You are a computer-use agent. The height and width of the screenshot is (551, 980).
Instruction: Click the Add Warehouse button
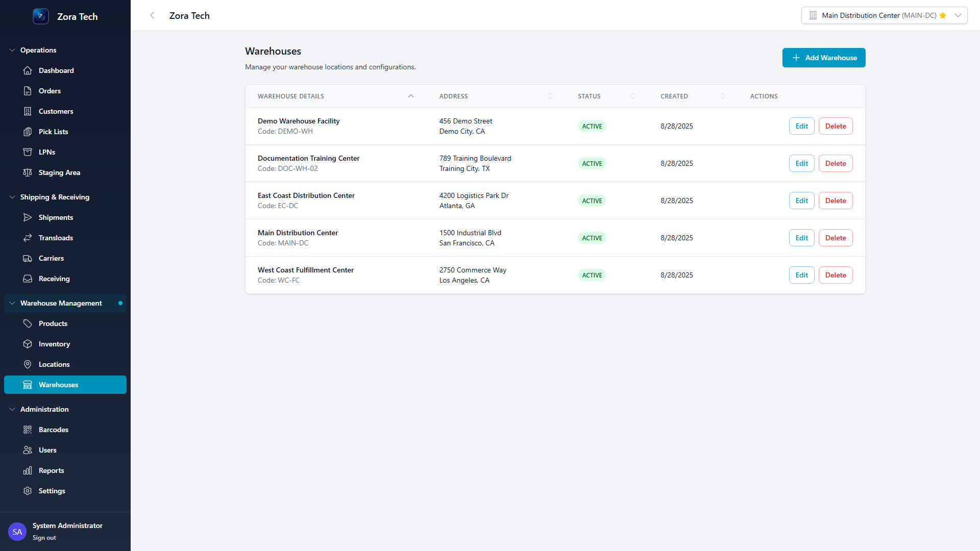point(824,58)
